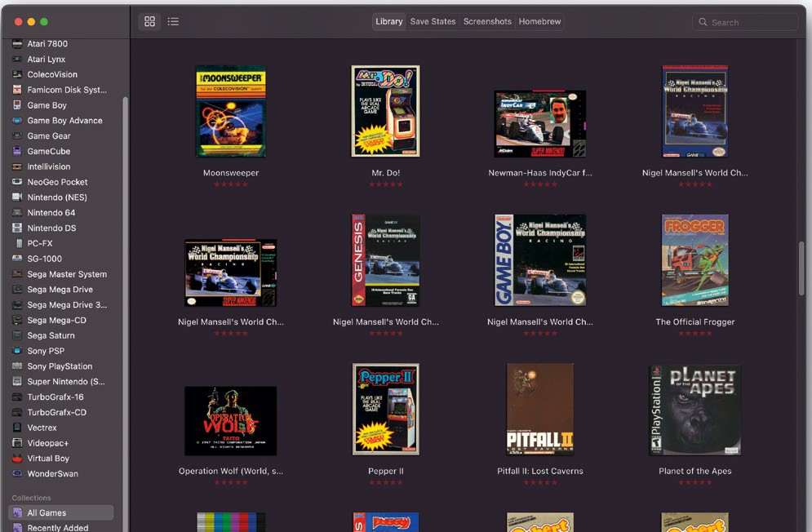Click the ColecoVision console icon
This screenshot has height=532, width=812.
17,74
